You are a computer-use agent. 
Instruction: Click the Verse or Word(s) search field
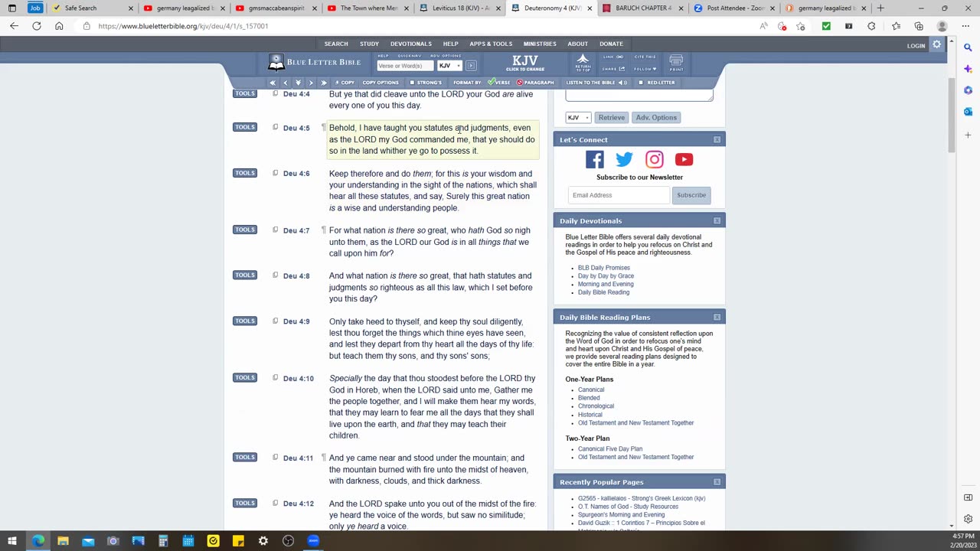click(405, 66)
